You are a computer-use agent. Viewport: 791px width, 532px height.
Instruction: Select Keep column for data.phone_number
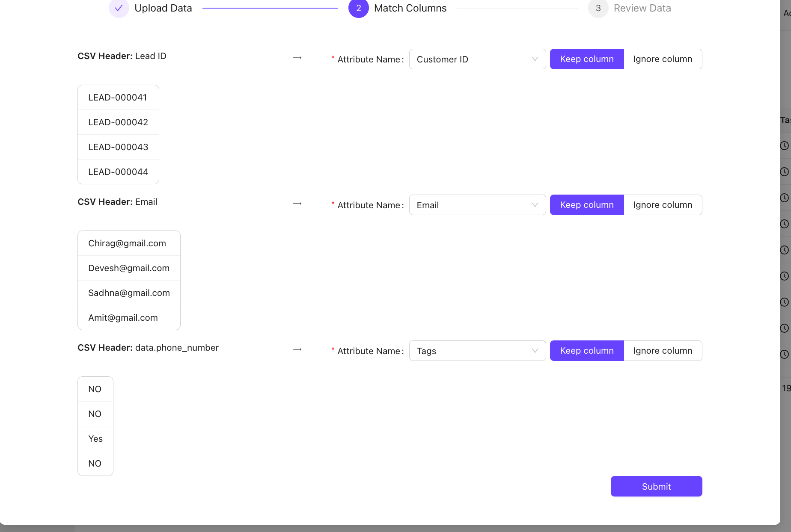[586, 351]
